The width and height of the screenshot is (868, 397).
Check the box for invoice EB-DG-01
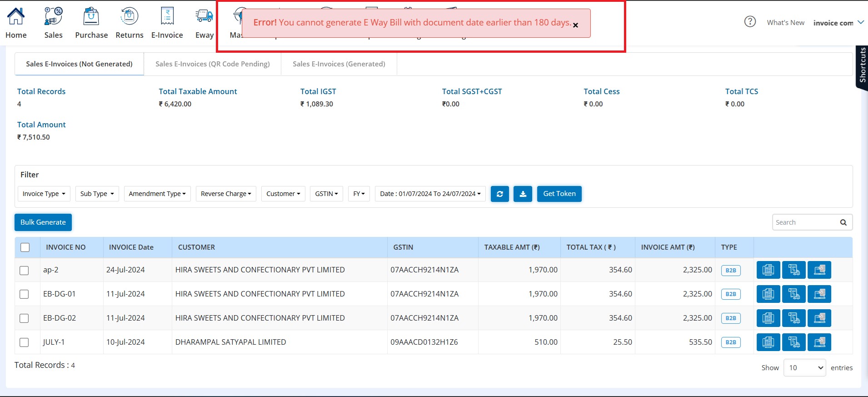pos(24,294)
